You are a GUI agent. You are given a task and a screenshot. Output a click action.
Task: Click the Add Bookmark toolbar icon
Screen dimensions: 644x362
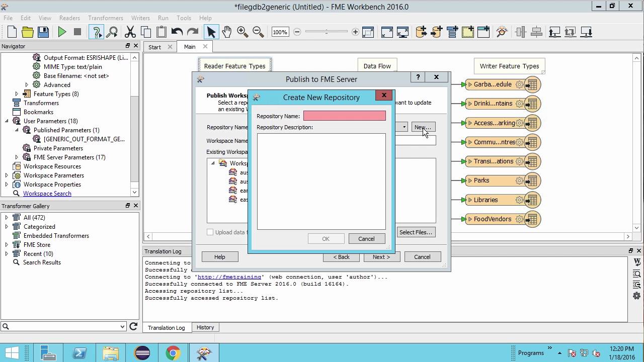pos(468,32)
